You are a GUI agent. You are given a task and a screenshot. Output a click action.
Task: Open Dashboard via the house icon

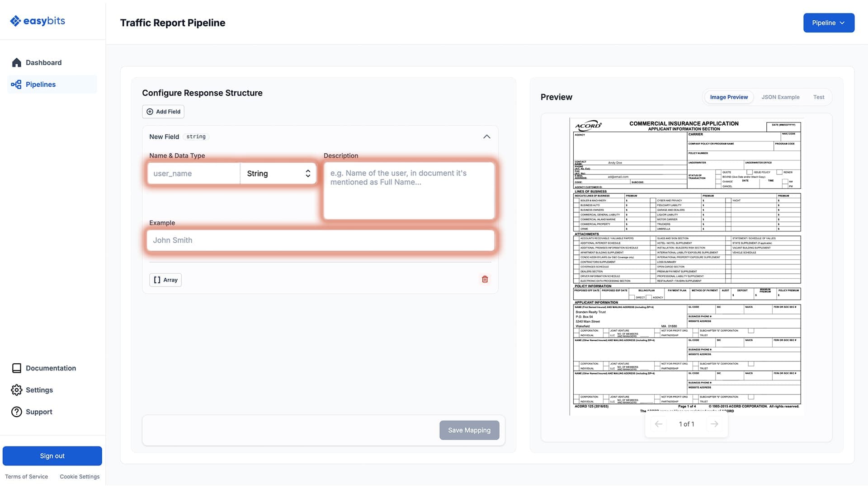(x=17, y=63)
